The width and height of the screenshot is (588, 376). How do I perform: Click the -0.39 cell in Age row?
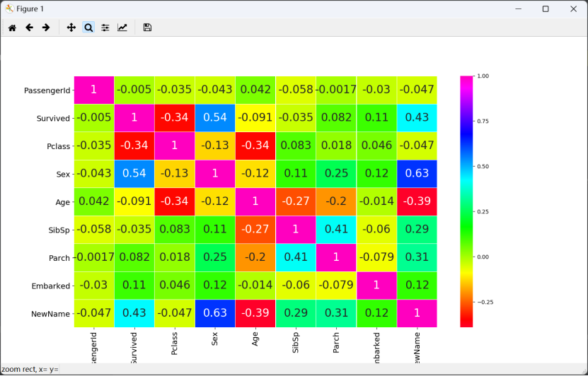417,202
